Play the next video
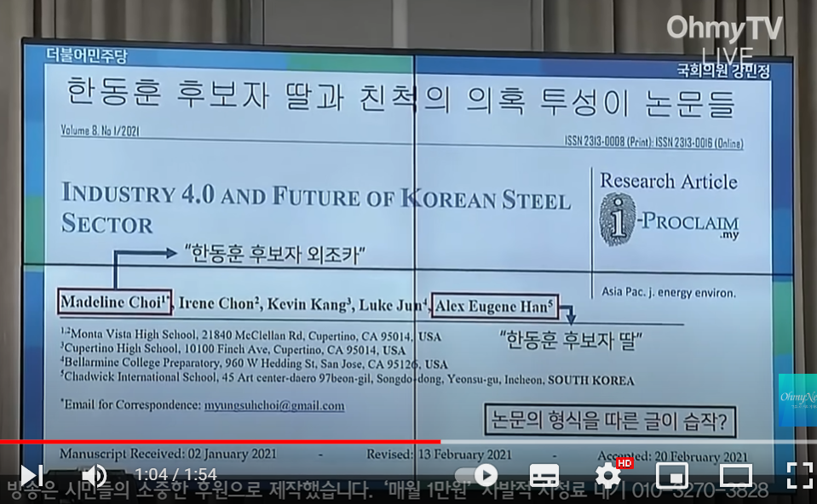This screenshot has width=817, height=504. click(x=32, y=475)
